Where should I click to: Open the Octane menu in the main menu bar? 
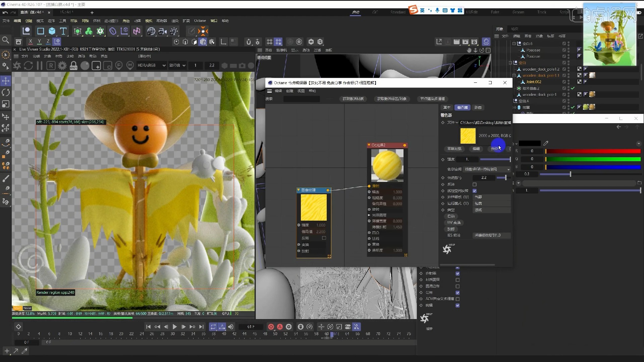200,20
